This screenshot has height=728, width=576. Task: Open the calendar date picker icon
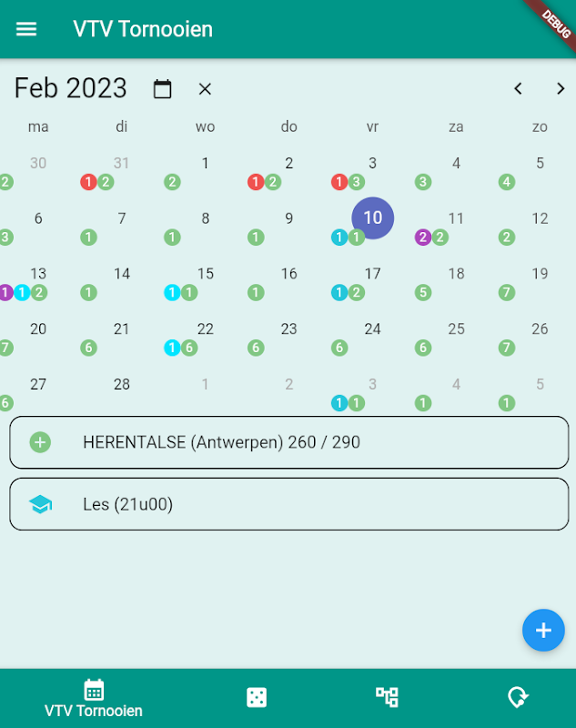pyautogui.click(x=163, y=88)
